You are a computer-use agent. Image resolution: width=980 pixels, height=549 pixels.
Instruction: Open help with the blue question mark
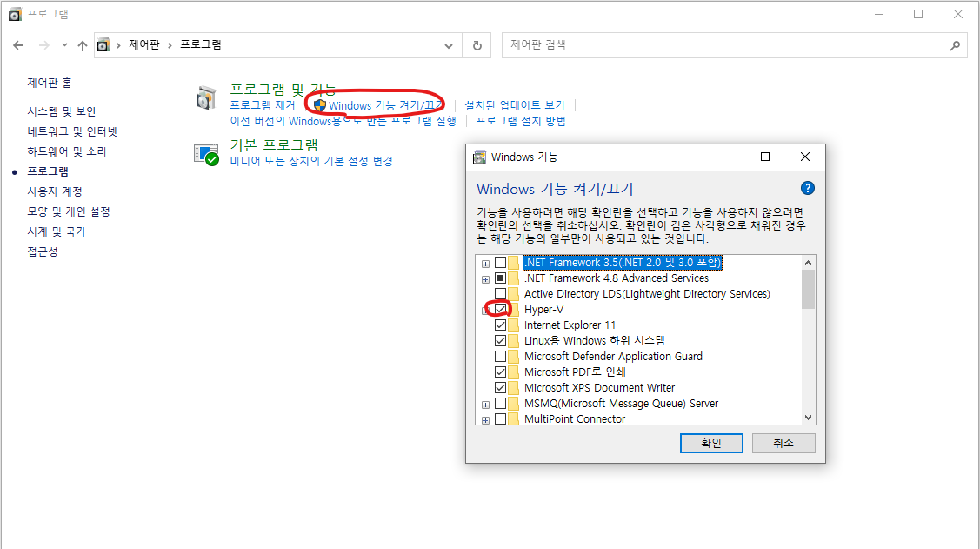coord(808,188)
